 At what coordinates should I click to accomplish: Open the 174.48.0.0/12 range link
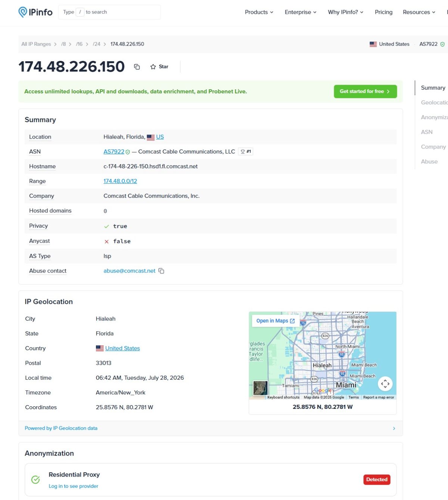coord(120,181)
